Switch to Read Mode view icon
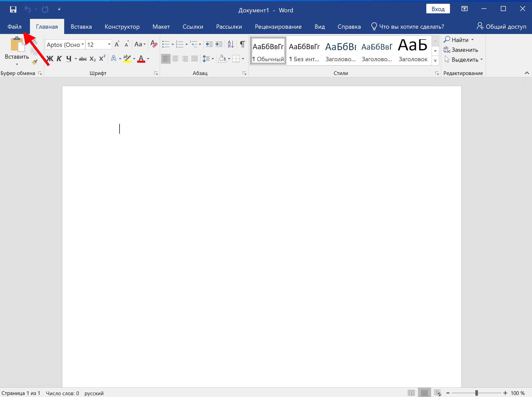532x397 pixels. [x=411, y=393]
